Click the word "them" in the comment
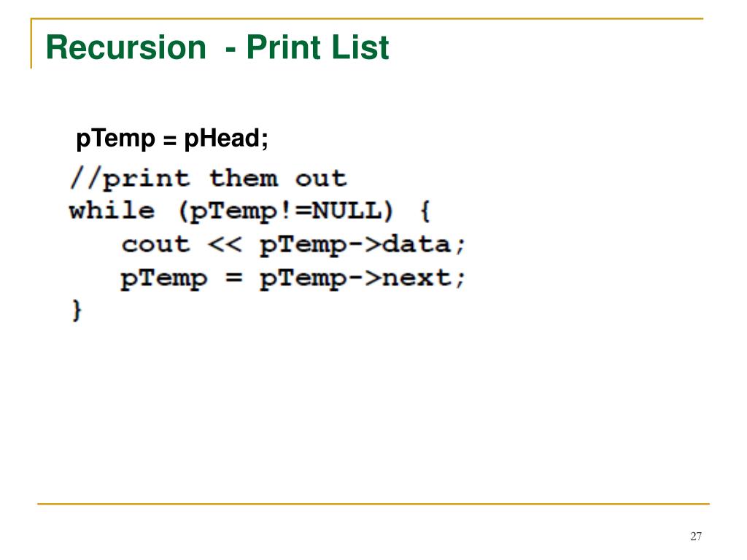This screenshot has width=747, height=560. [243, 178]
